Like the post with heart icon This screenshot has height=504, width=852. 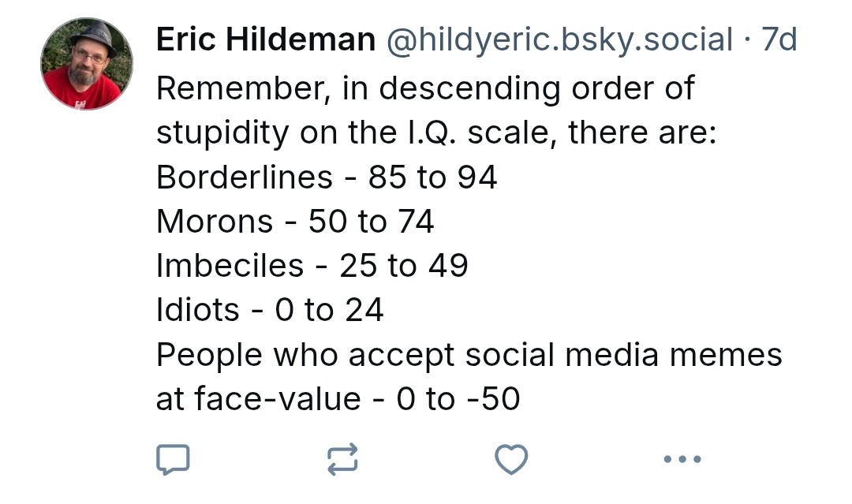[x=511, y=460]
